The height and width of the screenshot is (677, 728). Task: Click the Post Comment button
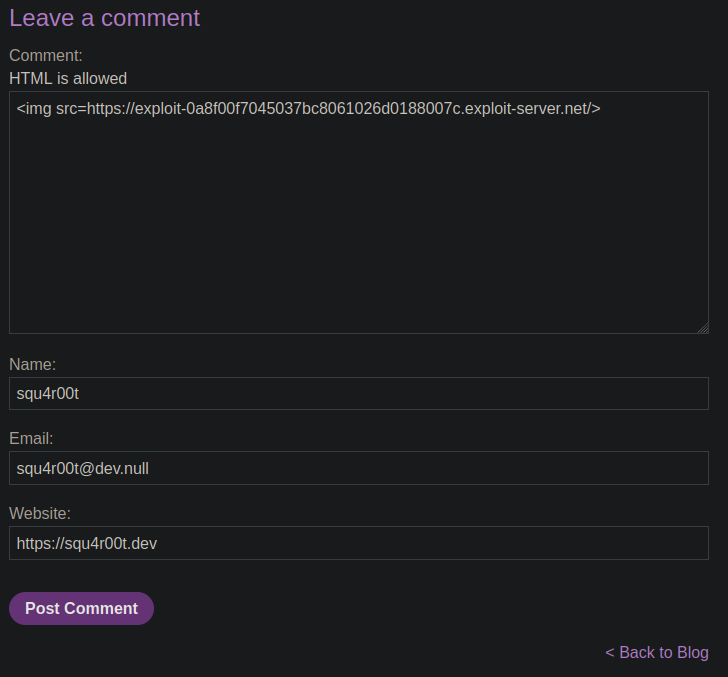81,609
